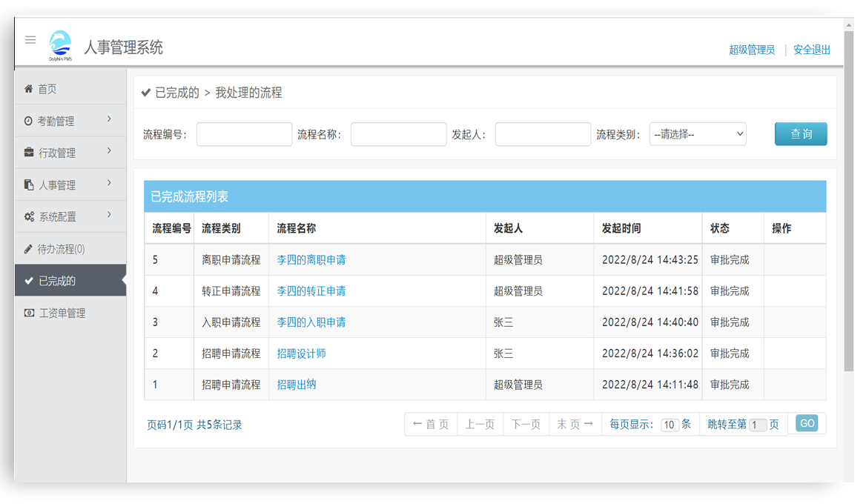Click the checkmark icon beside 已完成的
The width and height of the screenshot is (866, 504).
pyautogui.click(x=27, y=281)
